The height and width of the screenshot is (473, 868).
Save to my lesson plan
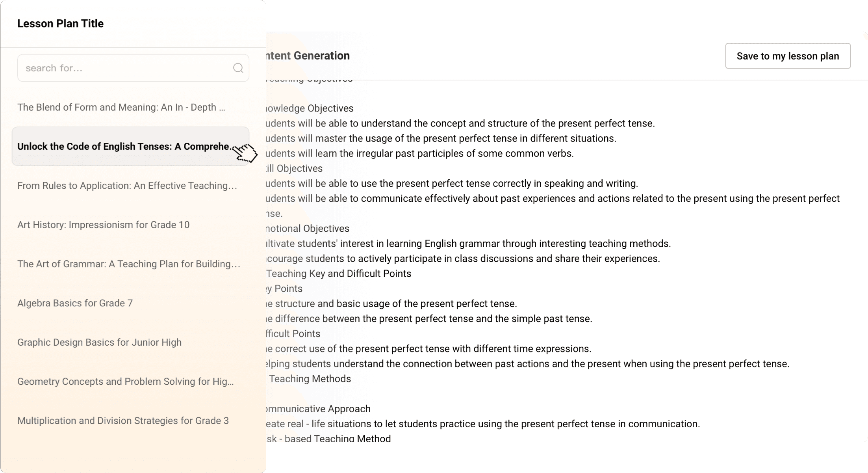click(788, 56)
